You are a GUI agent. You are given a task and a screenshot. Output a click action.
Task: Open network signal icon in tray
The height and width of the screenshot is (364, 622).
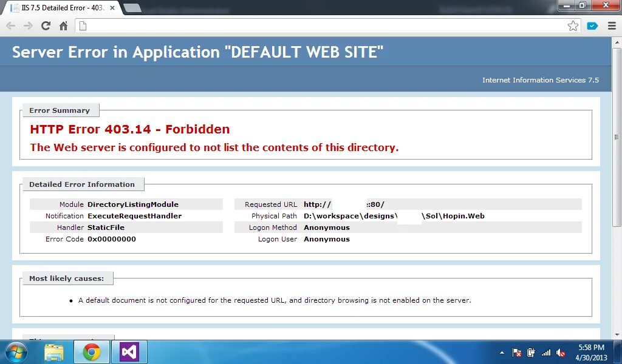click(546, 352)
